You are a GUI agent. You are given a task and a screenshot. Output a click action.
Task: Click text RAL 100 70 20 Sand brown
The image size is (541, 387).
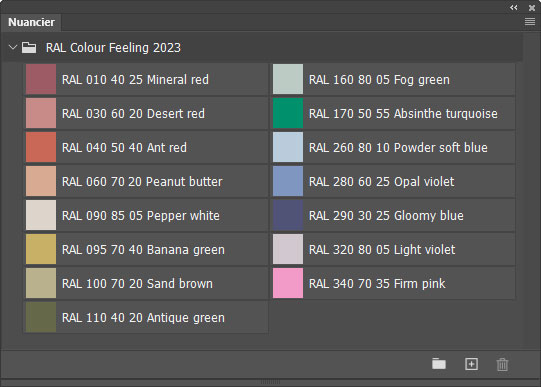pos(137,284)
